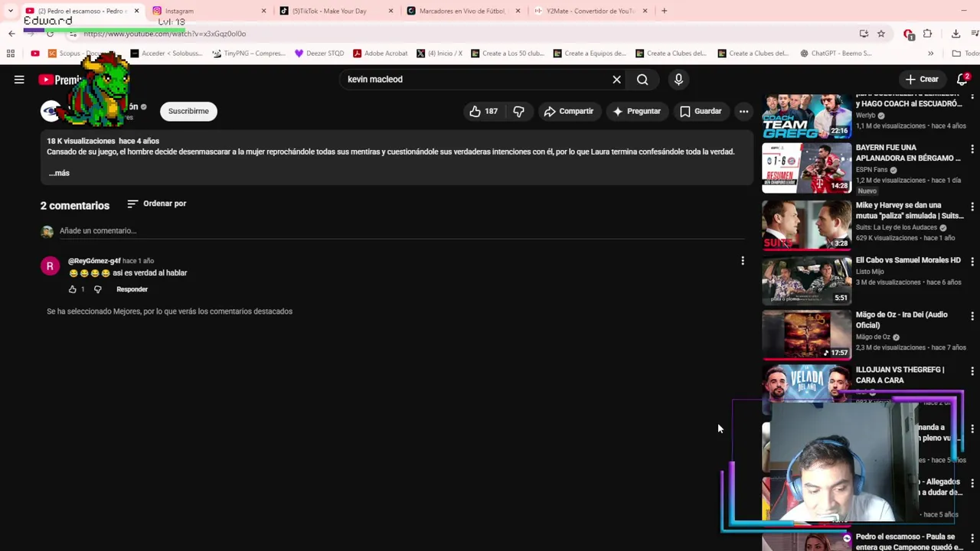Expand the description with ...más
Screen dimensions: 980x551
59,173
